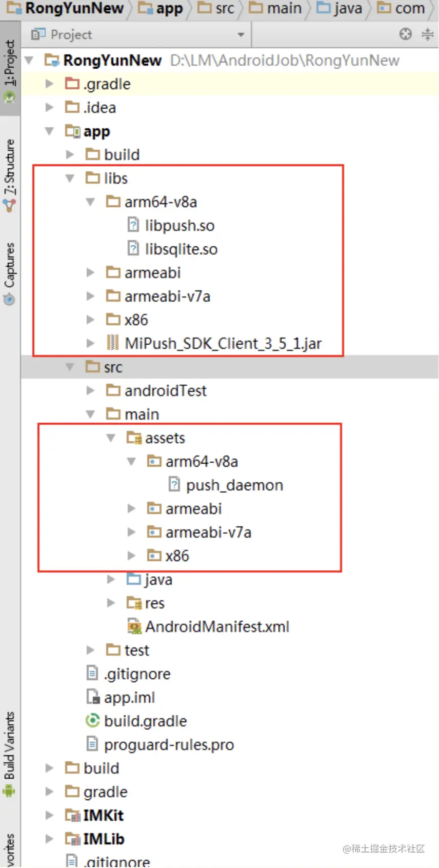Collapse the libs folder
Viewport: 439px width, 868px height.
(x=70, y=178)
